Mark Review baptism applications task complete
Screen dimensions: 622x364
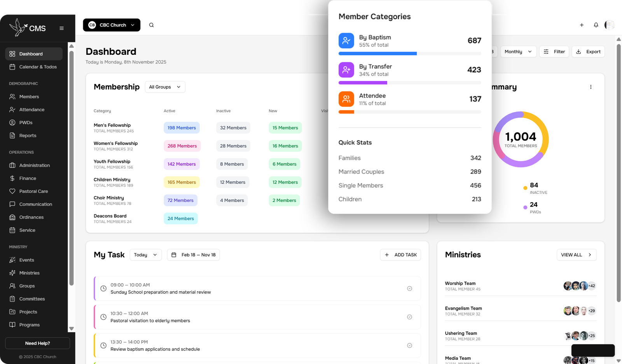pyautogui.click(x=409, y=345)
